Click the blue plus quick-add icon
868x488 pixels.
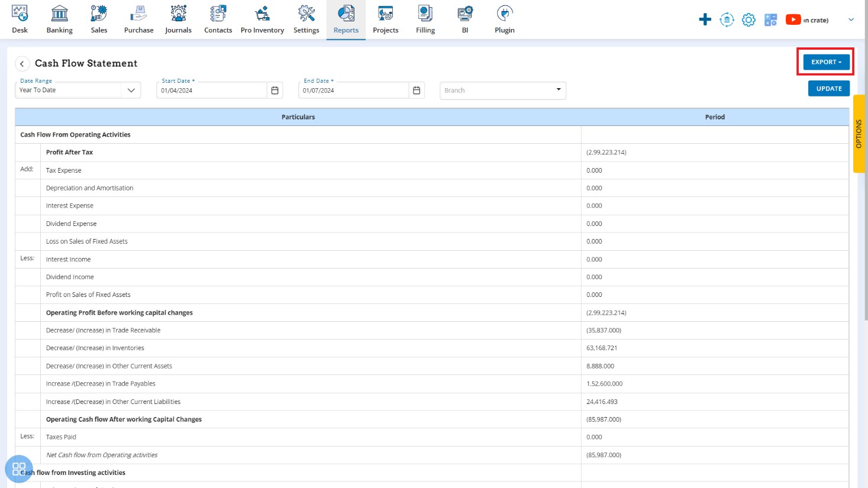[705, 20]
